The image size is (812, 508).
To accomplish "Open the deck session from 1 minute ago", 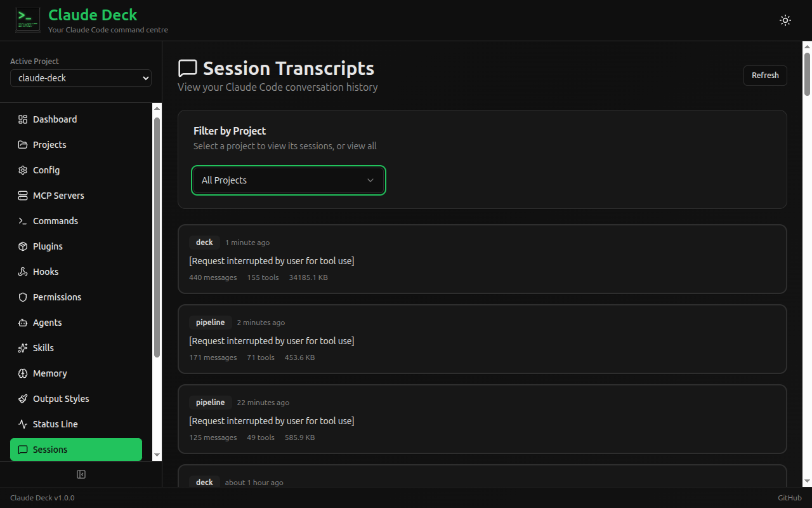I will (482, 259).
